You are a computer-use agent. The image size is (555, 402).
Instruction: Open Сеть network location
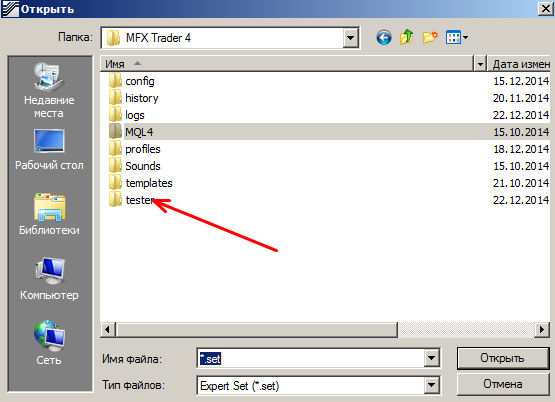(49, 343)
